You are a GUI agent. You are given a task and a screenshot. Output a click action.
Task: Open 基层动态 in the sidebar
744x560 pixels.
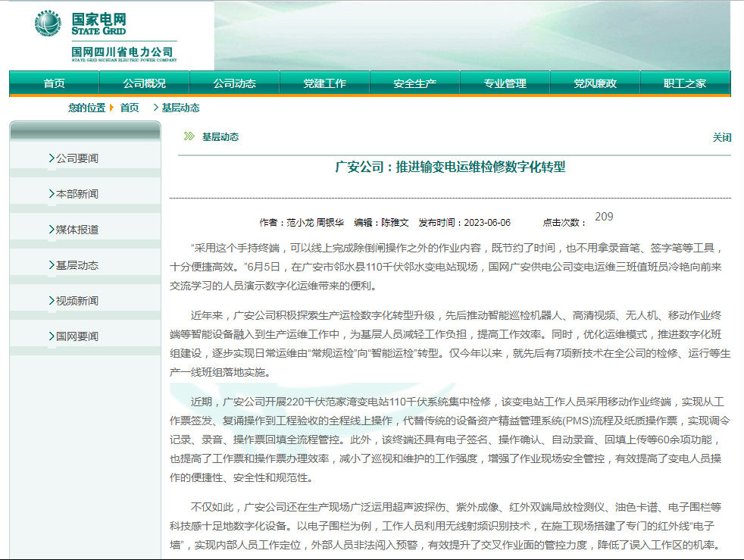pyautogui.click(x=77, y=265)
